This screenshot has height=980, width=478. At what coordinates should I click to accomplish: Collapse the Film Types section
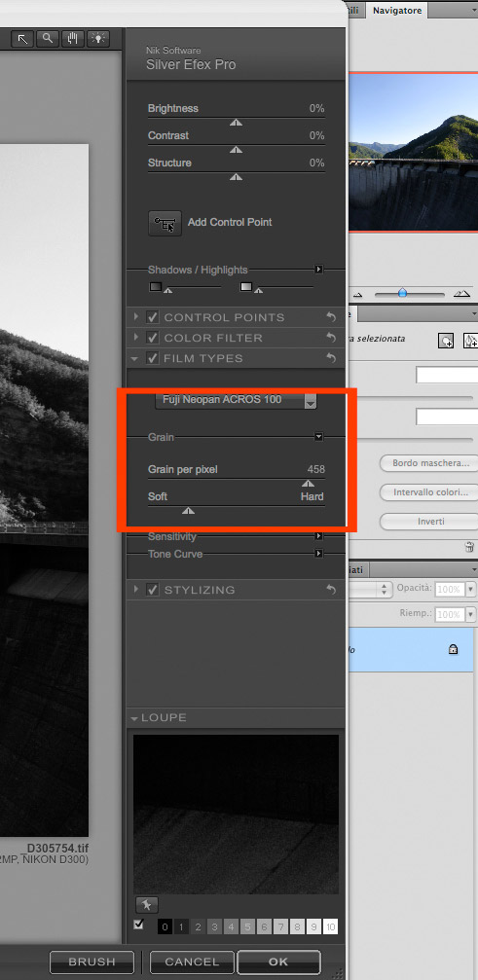click(x=135, y=359)
